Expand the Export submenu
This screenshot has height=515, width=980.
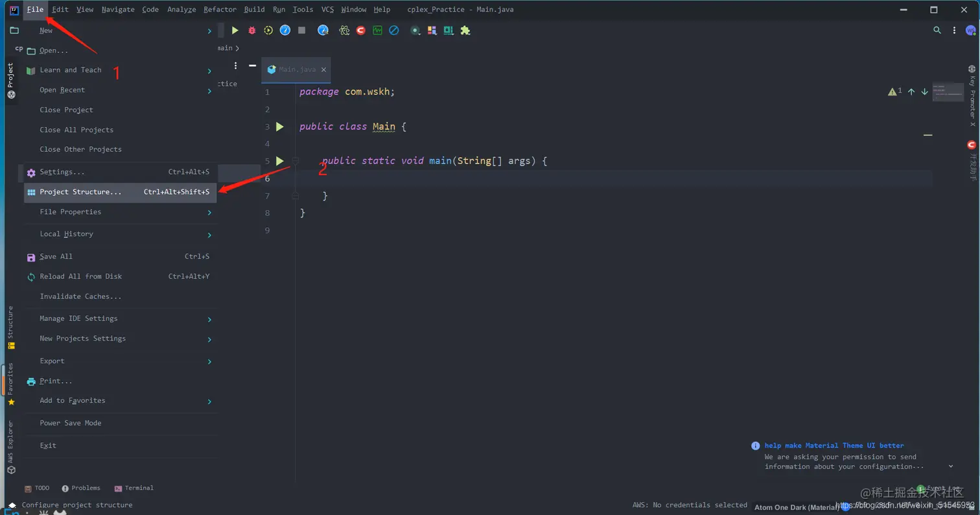coord(121,361)
